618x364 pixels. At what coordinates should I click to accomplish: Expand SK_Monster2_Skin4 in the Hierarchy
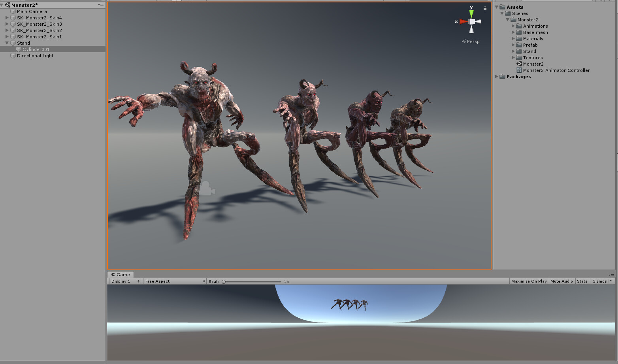click(x=7, y=17)
